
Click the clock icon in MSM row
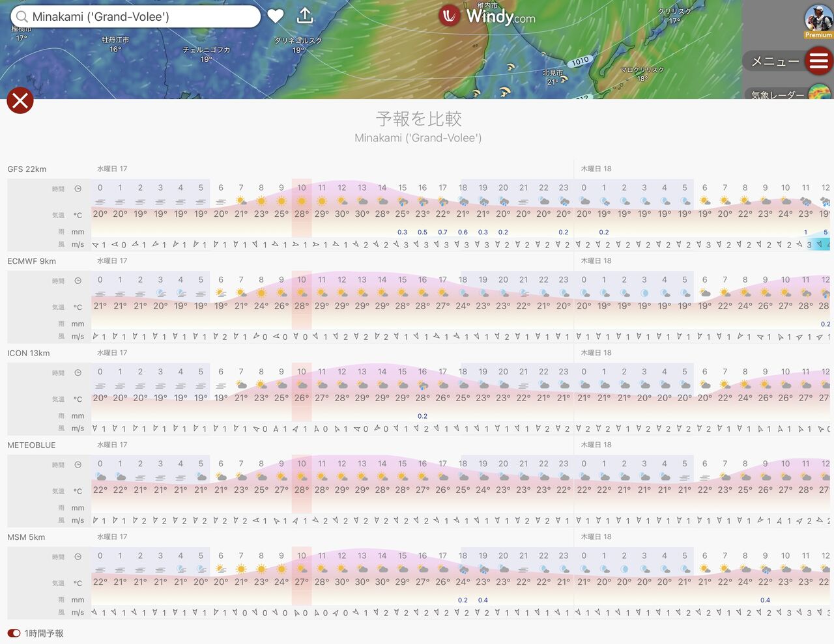click(x=78, y=557)
